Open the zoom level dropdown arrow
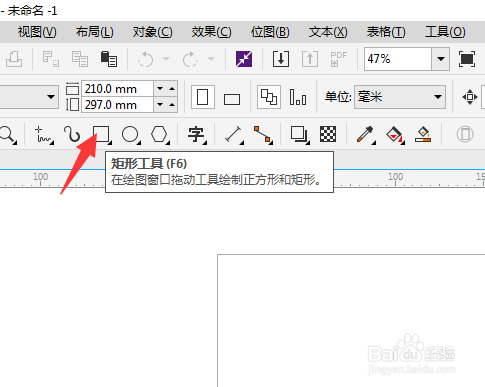Viewport: 485px width, 387px height. [x=441, y=59]
